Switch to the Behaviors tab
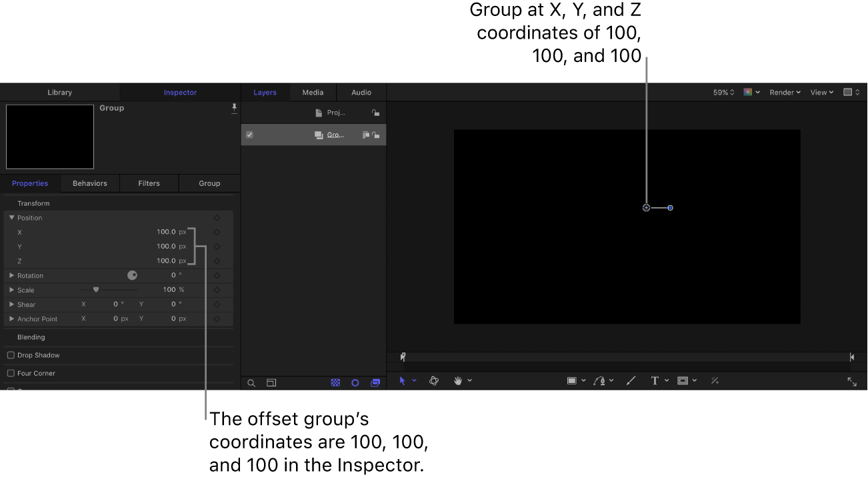Viewport: 868px width, 477px height. pos(89,183)
